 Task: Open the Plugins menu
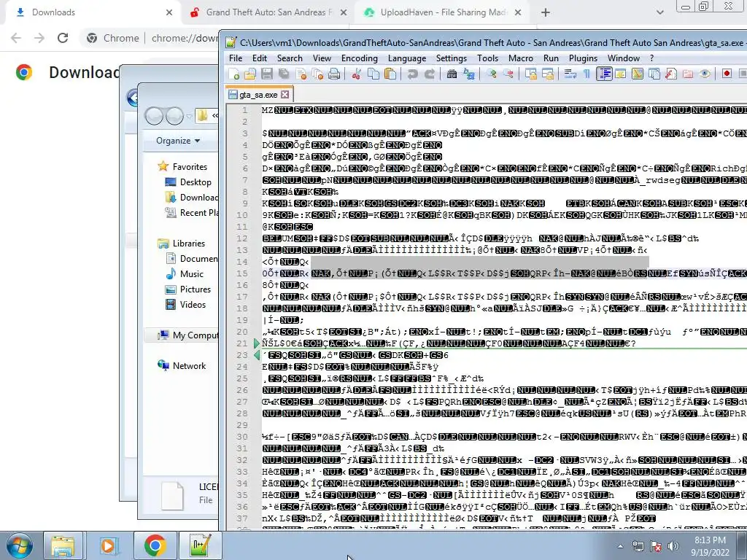coord(583,58)
